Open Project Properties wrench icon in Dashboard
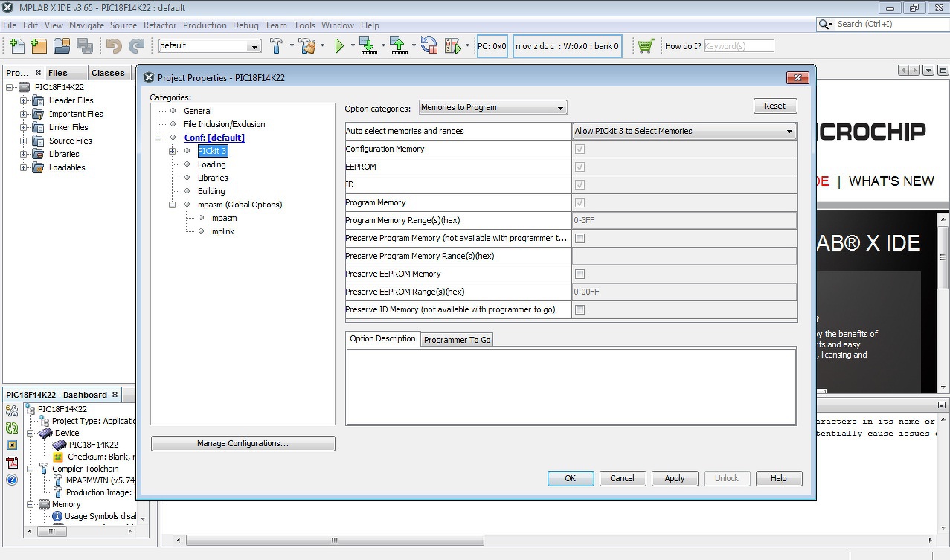 pyautogui.click(x=11, y=411)
